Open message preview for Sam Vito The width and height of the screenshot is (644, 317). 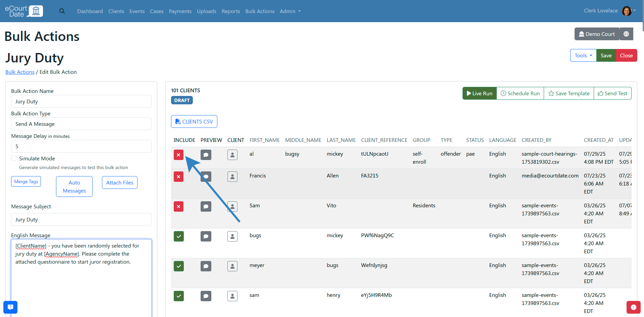[206, 206]
